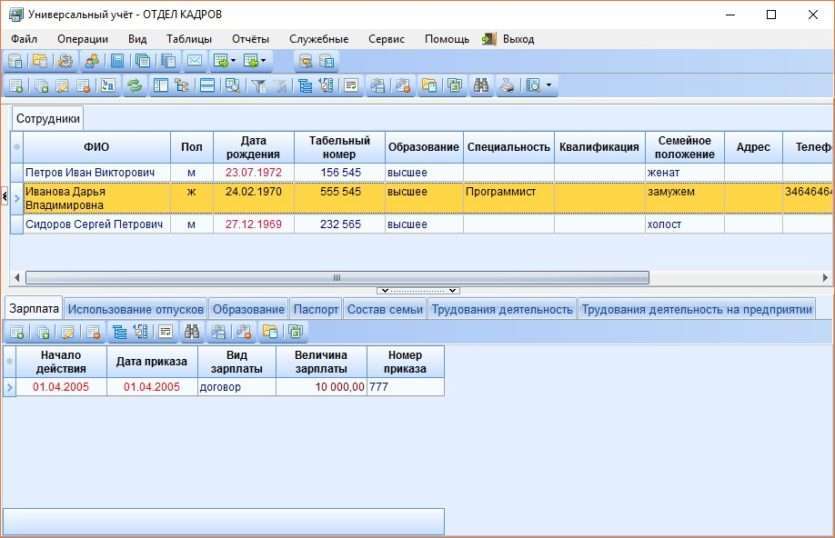The width and height of the screenshot is (835, 538).
Task: Switch to Использование отпусков tab
Action: (x=136, y=309)
